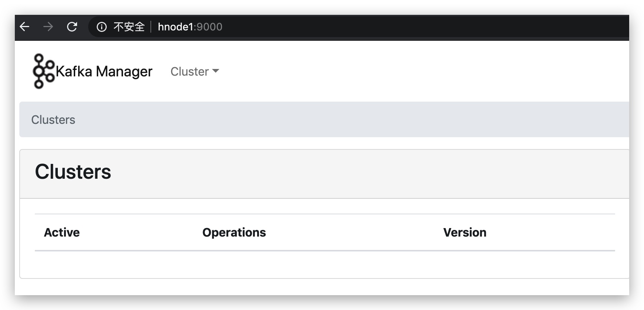644x310 pixels.
Task: Click the Operations column header
Action: point(234,232)
